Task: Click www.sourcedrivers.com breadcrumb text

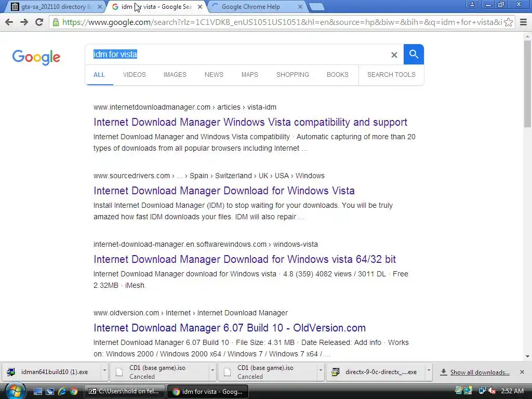Action: coord(131,176)
